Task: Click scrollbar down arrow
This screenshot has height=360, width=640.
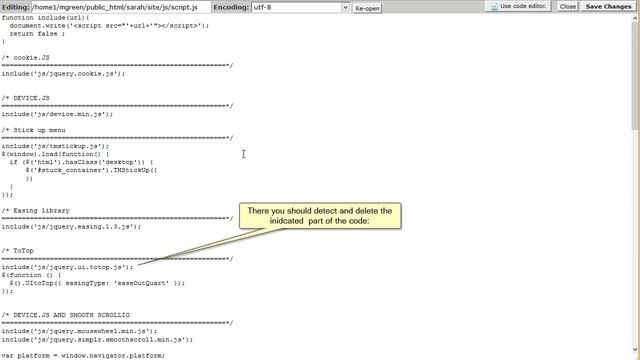Action: point(636,349)
